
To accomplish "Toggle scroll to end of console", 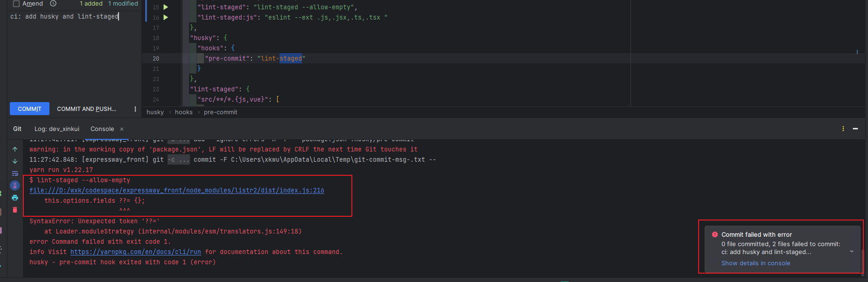I will (15, 186).
